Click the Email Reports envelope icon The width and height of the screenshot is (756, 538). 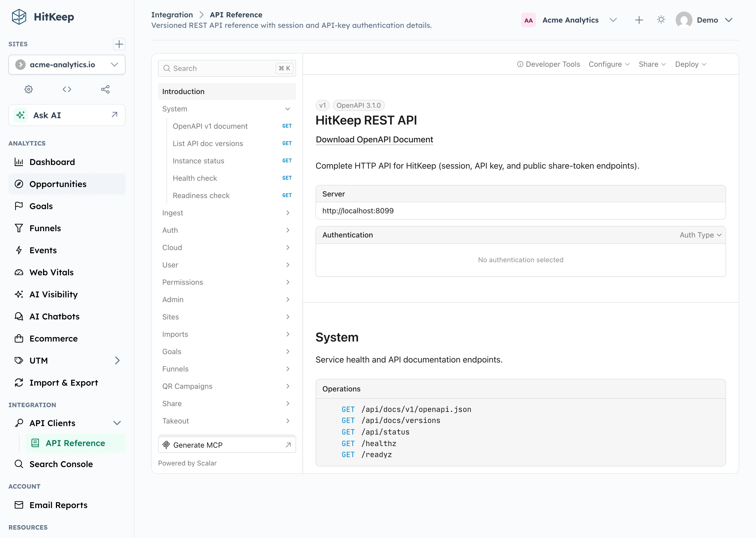[x=19, y=505]
